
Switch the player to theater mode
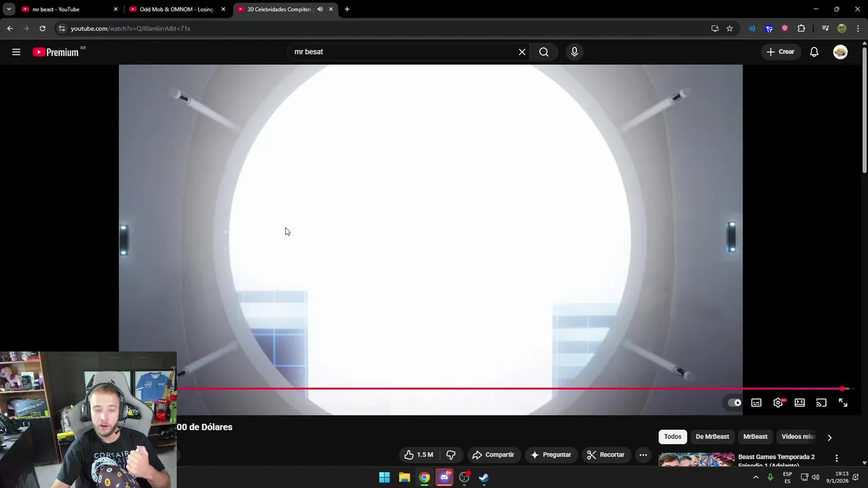click(800, 403)
